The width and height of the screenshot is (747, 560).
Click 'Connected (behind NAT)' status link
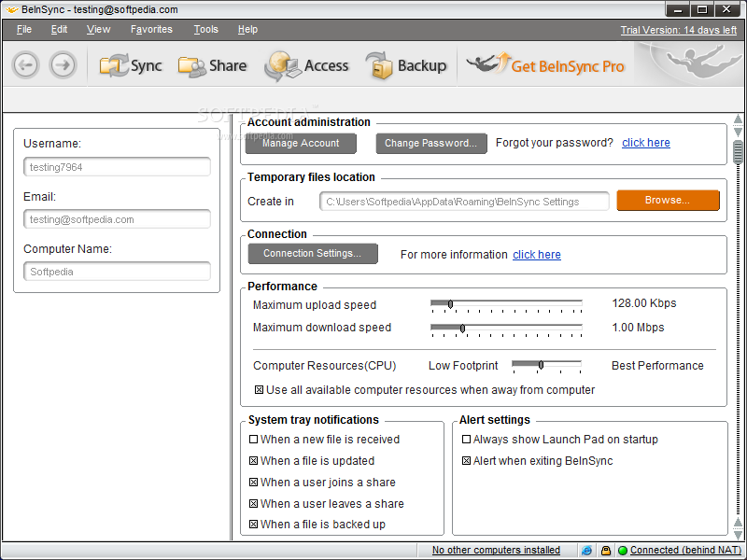[686, 550]
